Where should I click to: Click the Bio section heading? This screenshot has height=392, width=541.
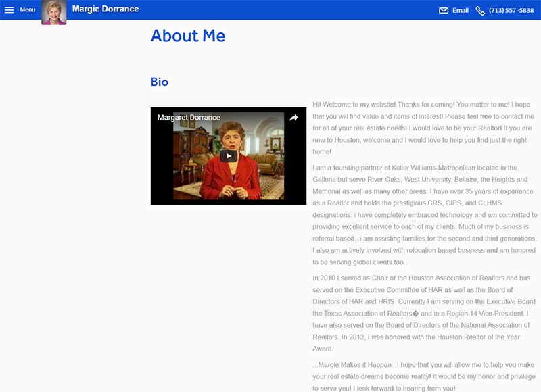point(160,82)
